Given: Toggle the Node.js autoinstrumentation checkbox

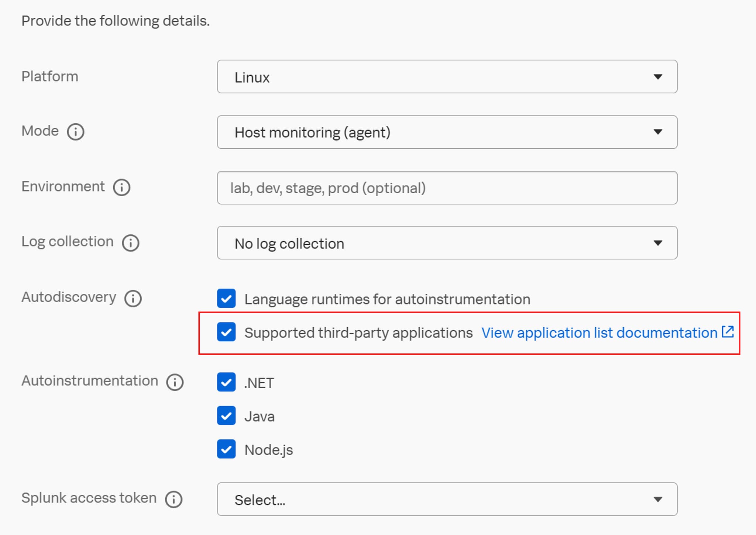Looking at the screenshot, I should coord(226,449).
